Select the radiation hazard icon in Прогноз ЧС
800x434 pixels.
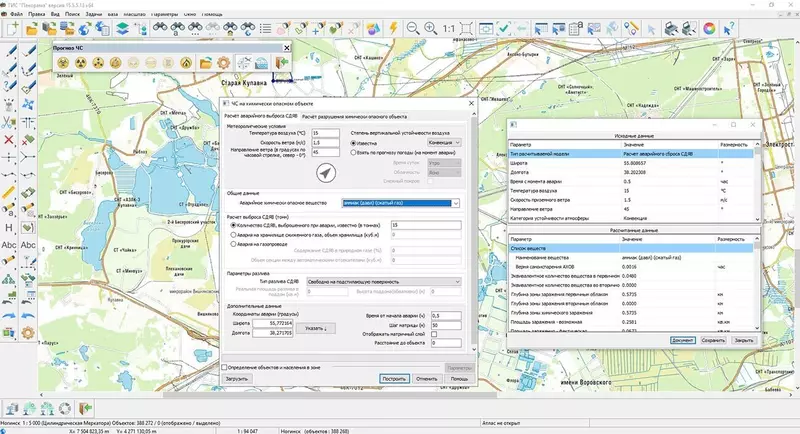tap(81, 63)
